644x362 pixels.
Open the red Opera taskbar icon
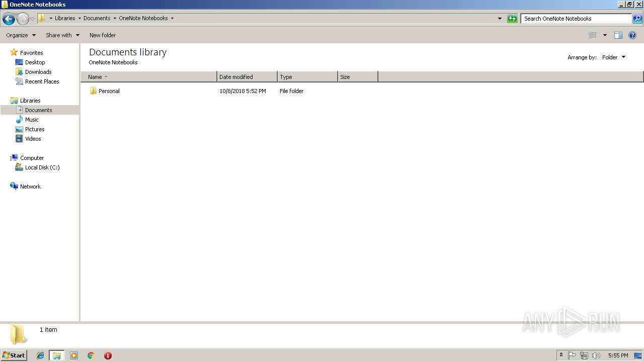(x=108, y=355)
